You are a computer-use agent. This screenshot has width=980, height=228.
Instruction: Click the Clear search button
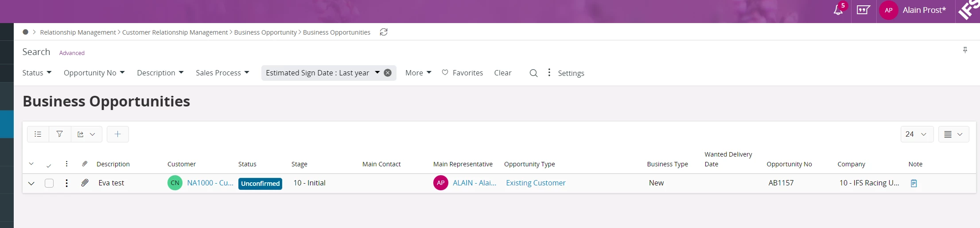point(502,73)
